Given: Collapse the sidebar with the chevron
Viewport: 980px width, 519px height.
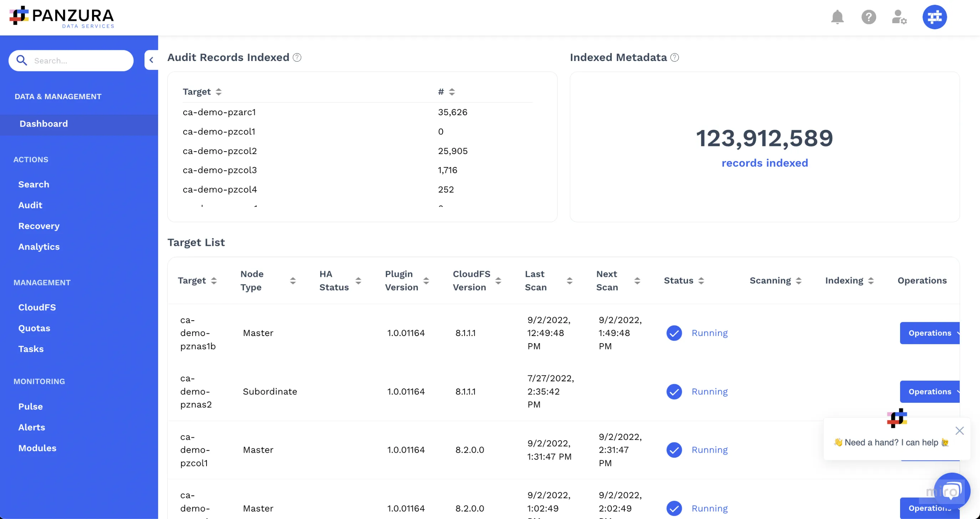Looking at the screenshot, I should pyautogui.click(x=151, y=60).
